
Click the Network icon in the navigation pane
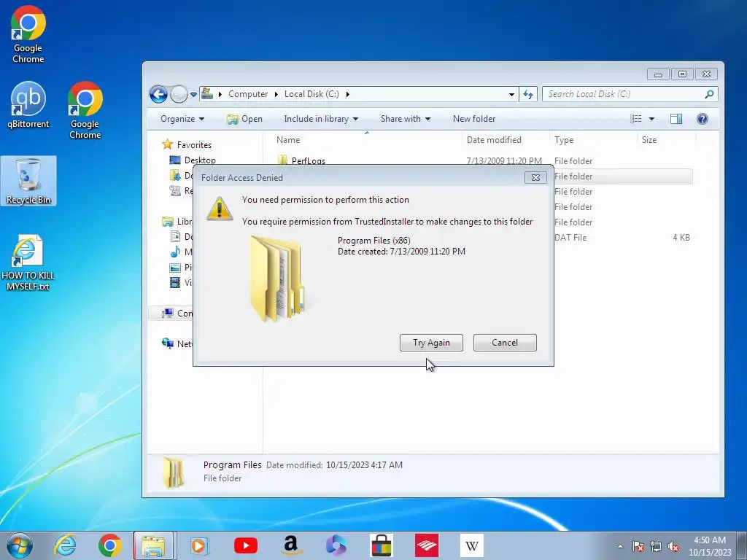168,343
